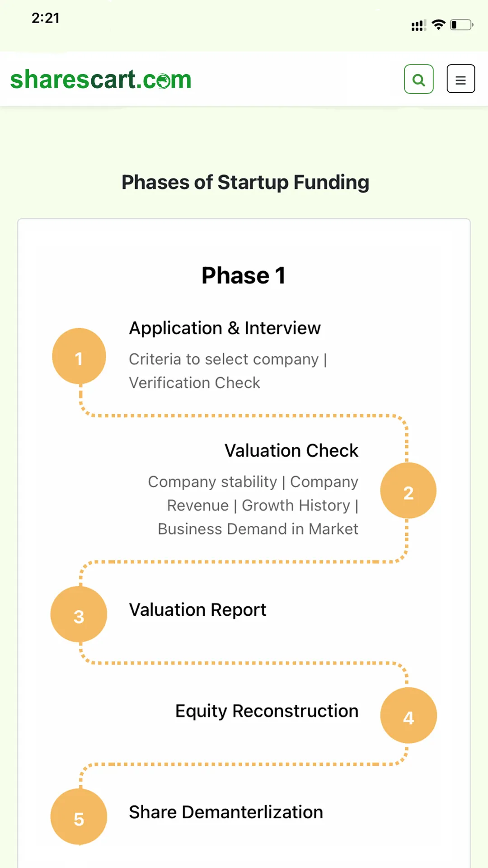This screenshot has height=868, width=488.
Task: Select step circle number 2
Action: point(408,491)
